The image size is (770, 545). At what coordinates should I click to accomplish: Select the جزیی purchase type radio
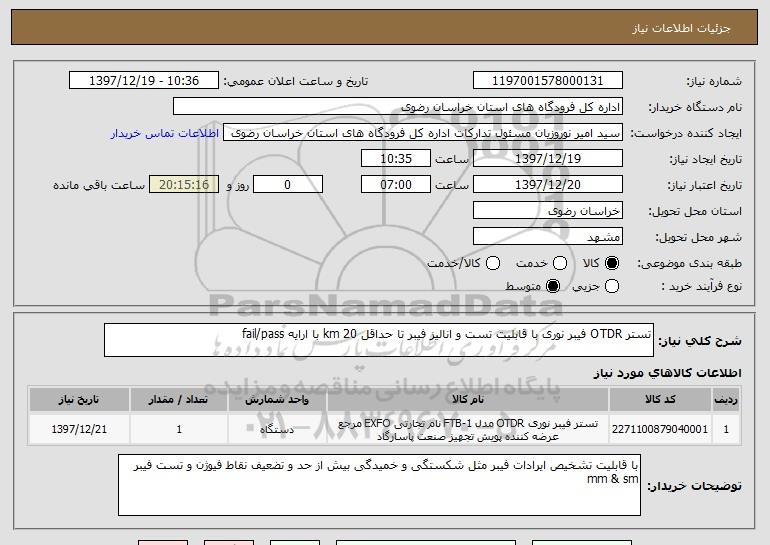coord(612,286)
